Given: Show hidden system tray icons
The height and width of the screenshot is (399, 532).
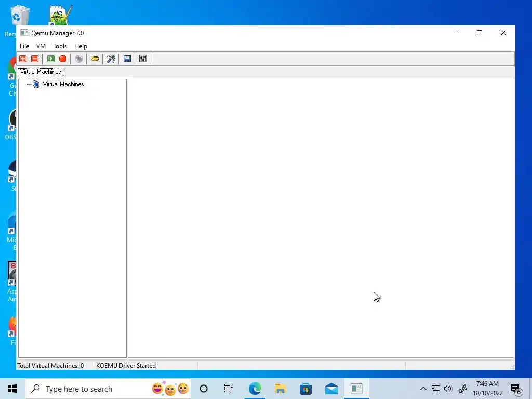Looking at the screenshot, I should click(423, 389).
